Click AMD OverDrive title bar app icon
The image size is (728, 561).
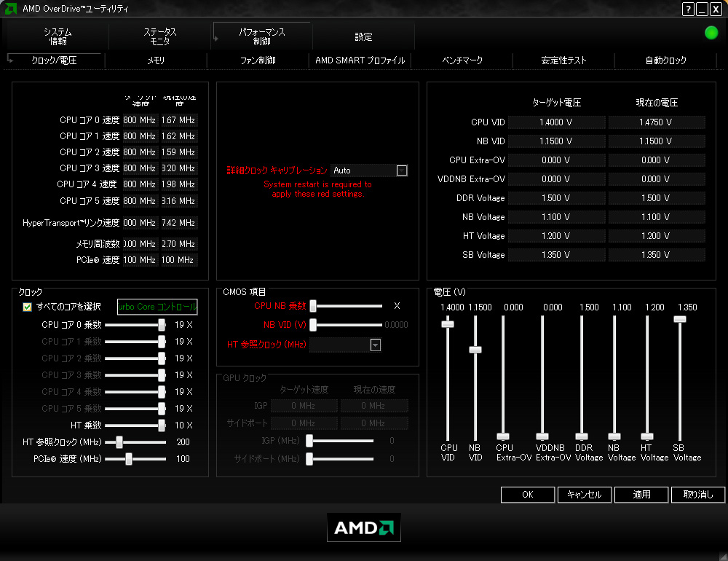(10, 8)
